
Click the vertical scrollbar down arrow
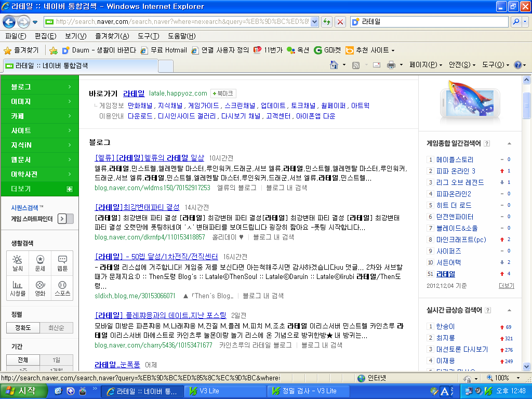coord(527,367)
